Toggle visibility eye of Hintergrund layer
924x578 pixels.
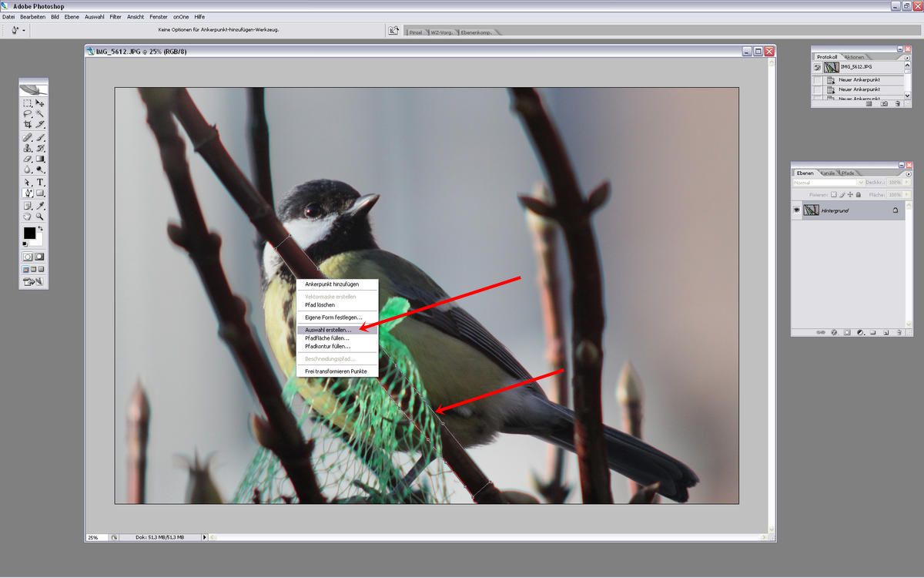point(797,210)
